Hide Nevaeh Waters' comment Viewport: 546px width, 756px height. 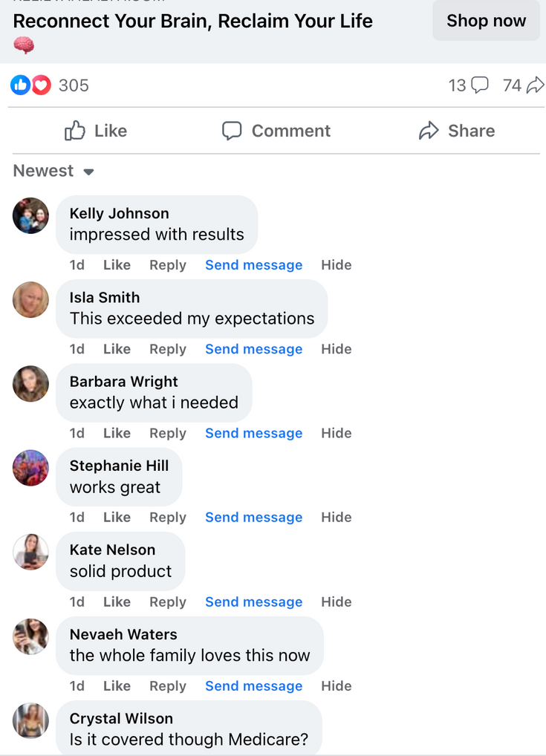pyautogui.click(x=337, y=685)
